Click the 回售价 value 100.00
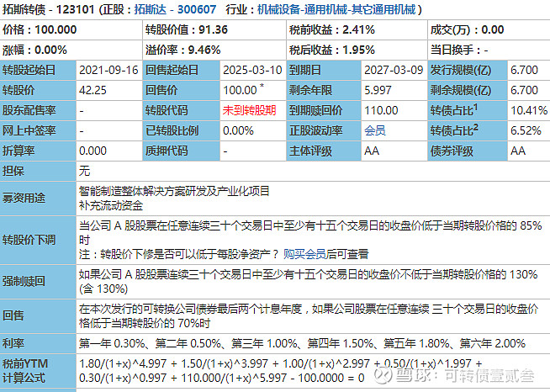Viewport: 550px width, 392px height. (x=240, y=91)
